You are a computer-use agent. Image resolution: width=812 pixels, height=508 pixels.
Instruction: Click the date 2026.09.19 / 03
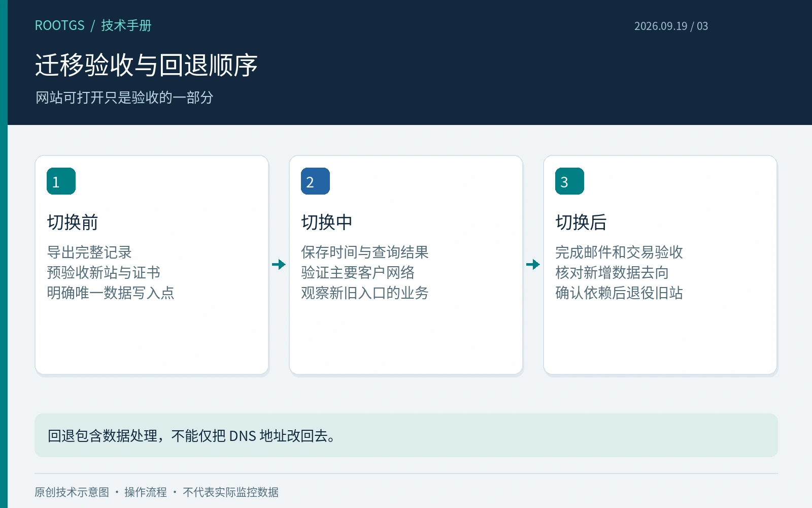coord(671,26)
